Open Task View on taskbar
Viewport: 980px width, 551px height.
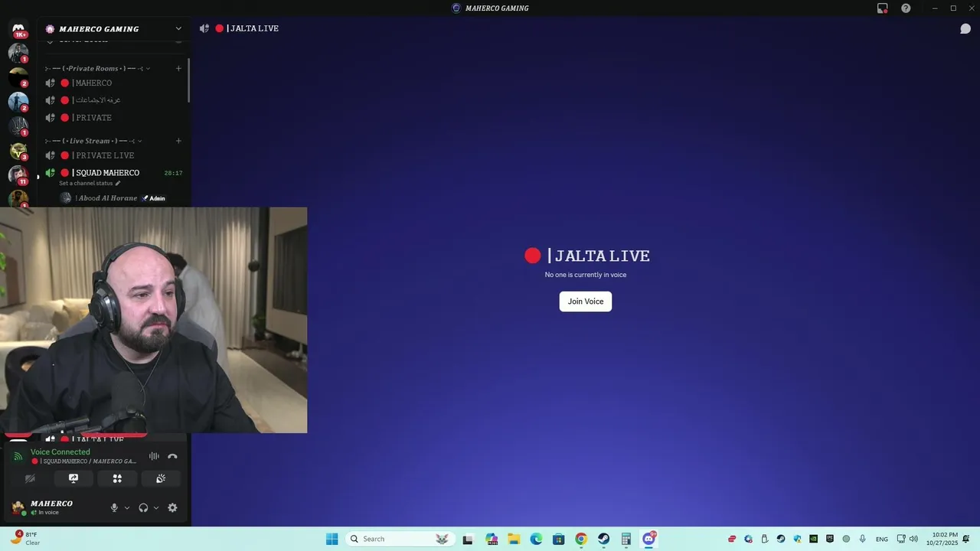pos(468,539)
